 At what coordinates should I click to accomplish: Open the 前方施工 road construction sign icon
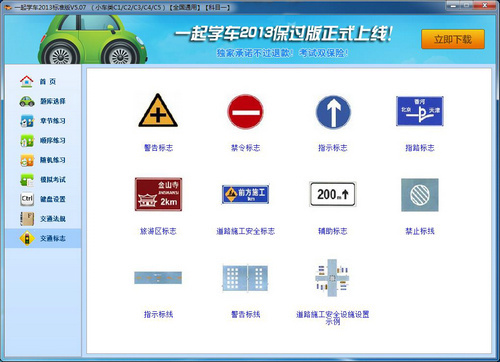click(x=245, y=194)
